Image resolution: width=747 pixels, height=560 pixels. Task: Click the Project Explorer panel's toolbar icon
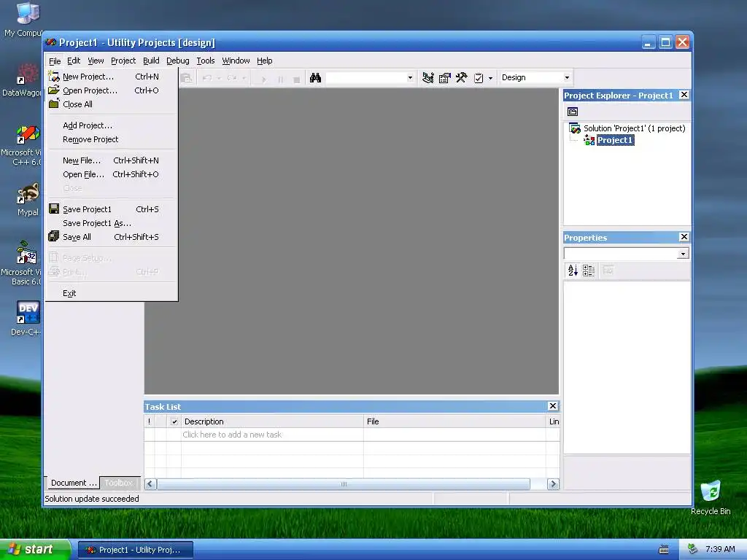click(573, 112)
